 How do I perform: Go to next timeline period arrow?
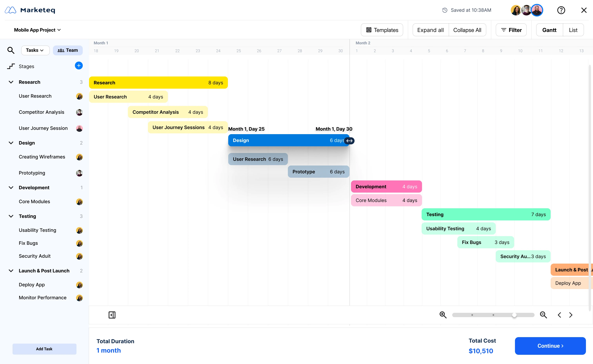click(571, 315)
